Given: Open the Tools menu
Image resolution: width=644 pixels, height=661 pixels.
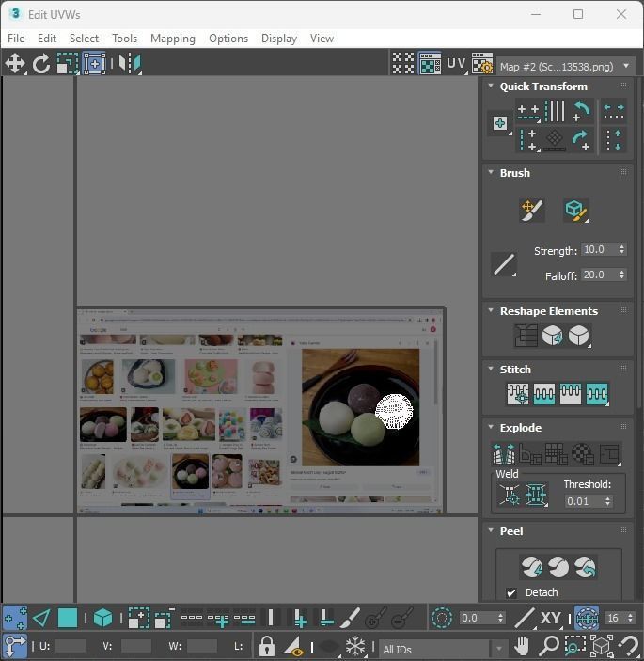Looking at the screenshot, I should [124, 39].
